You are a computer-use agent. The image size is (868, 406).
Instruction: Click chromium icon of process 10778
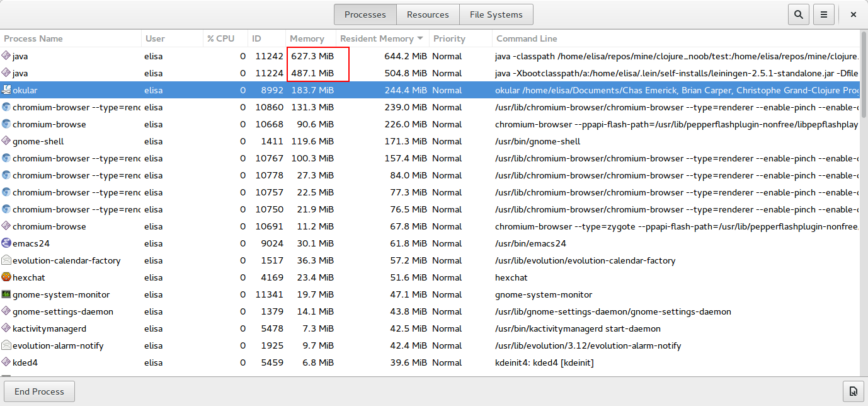coord(6,175)
